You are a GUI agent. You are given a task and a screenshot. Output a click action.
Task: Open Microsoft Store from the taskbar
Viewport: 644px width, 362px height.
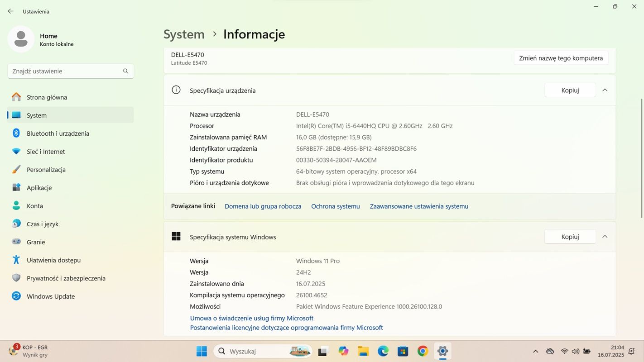click(x=403, y=351)
